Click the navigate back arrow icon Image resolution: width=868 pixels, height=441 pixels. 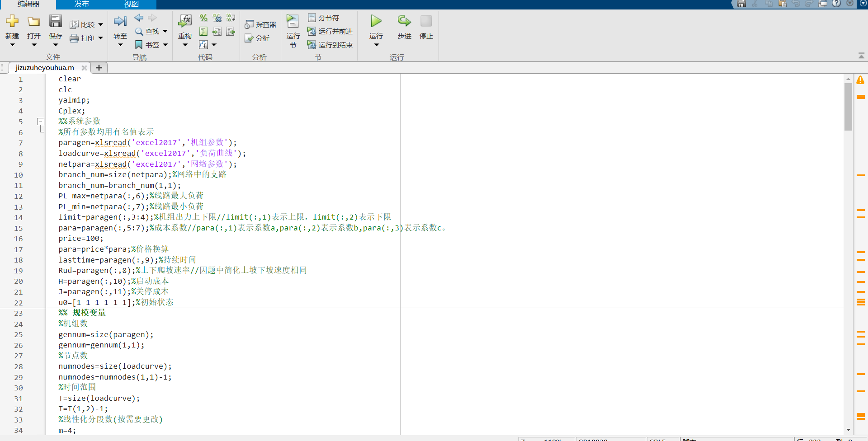point(139,18)
